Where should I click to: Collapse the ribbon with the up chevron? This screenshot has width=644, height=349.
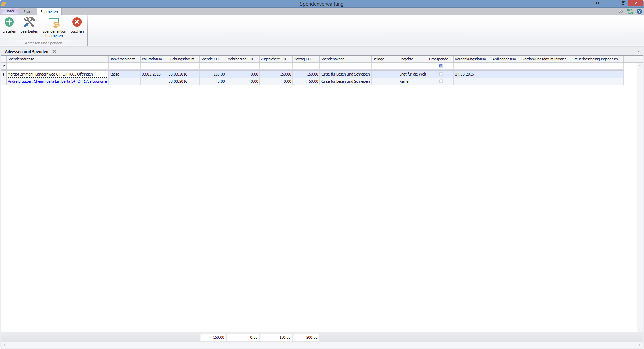[620, 12]
